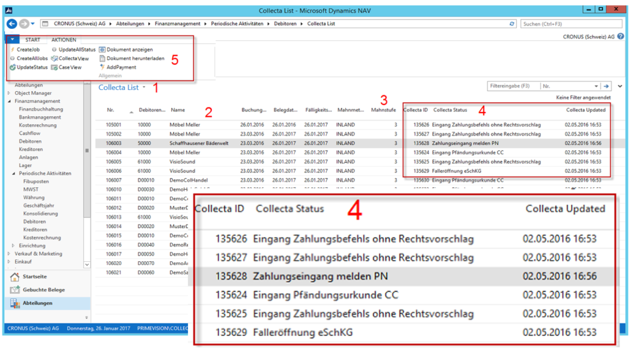This screenshot has width=644, height=353.
Task: Collapse the Finanzmanagement tree node
Action: pos(9,101)
